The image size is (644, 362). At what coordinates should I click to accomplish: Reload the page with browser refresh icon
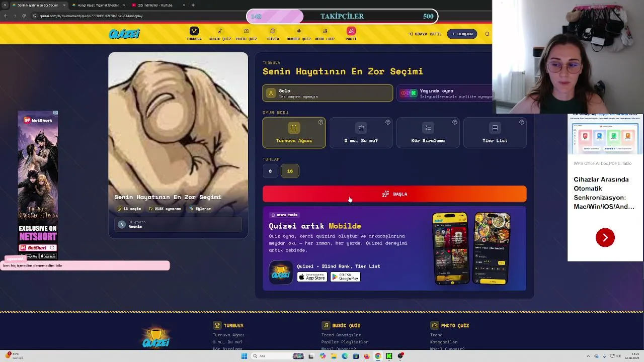click(24, 16)
